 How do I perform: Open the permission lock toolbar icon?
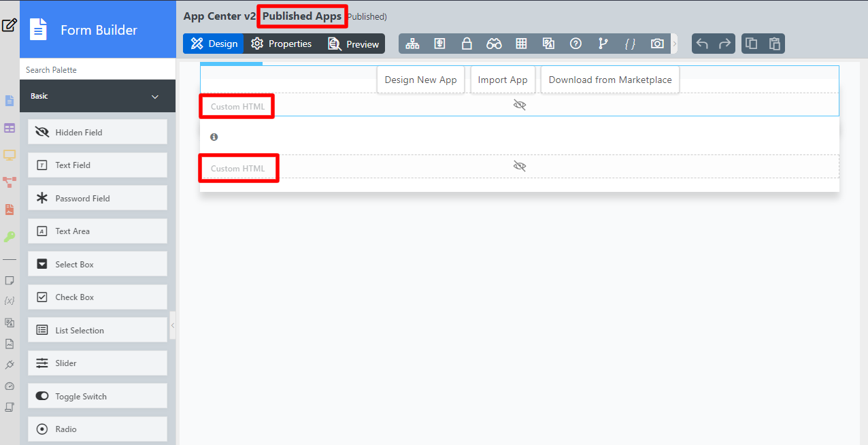point(467,44)
